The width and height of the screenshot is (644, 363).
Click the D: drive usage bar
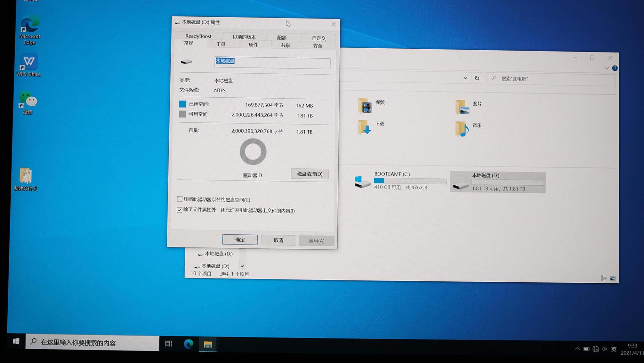[507, 182]
